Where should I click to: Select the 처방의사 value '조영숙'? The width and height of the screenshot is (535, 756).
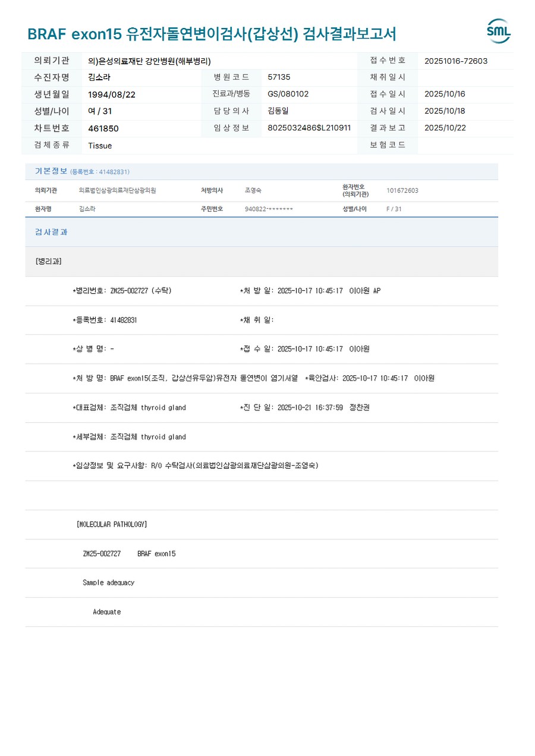[253, 190]
